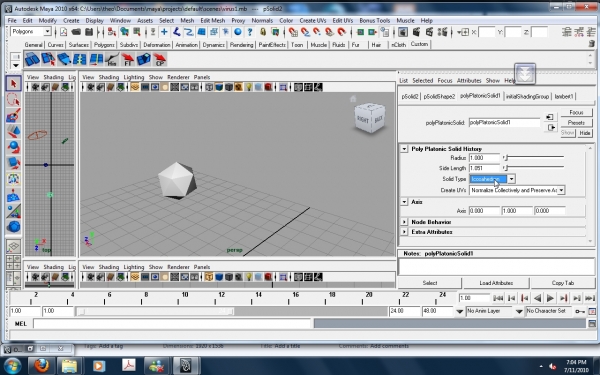Click the blue sphere icon in status line
Viewport: 600px width, 375px height.
pyautogui.click(x=238, y=32)
